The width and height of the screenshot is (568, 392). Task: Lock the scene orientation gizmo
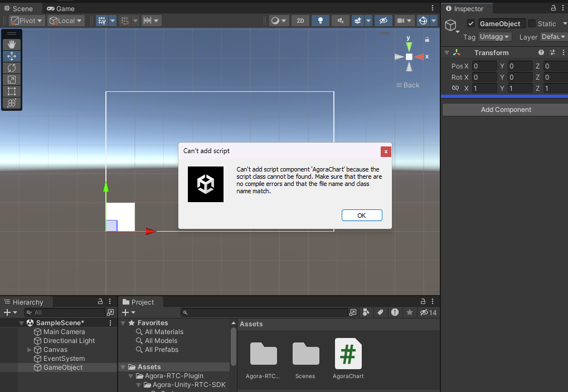pyautogui.click(x=427, y=40)
